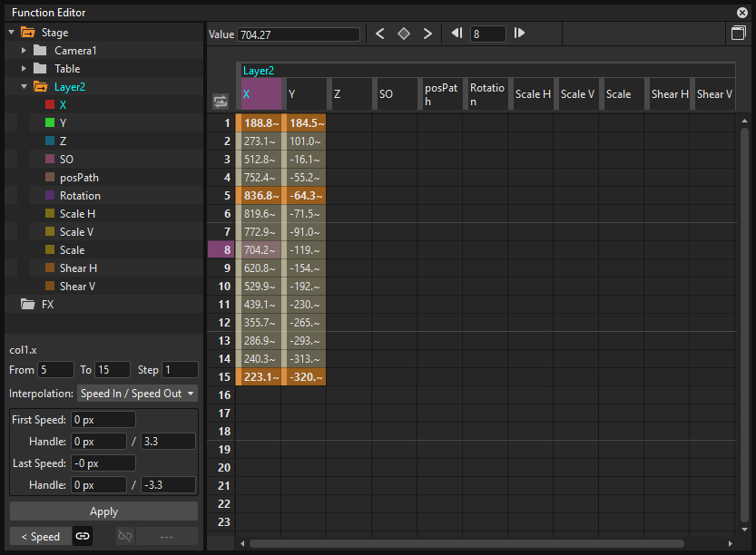Select Y cell 184.5 at frame 1

coord(306,122)
